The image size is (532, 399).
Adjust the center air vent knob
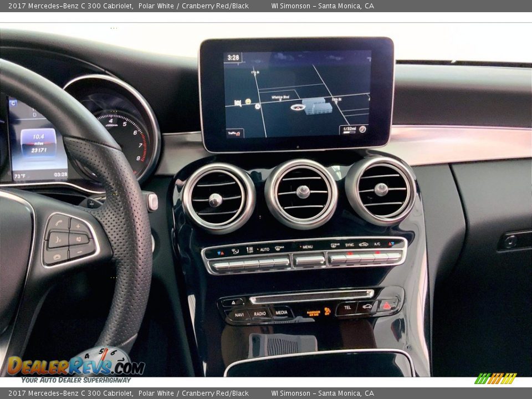point(303,192)
